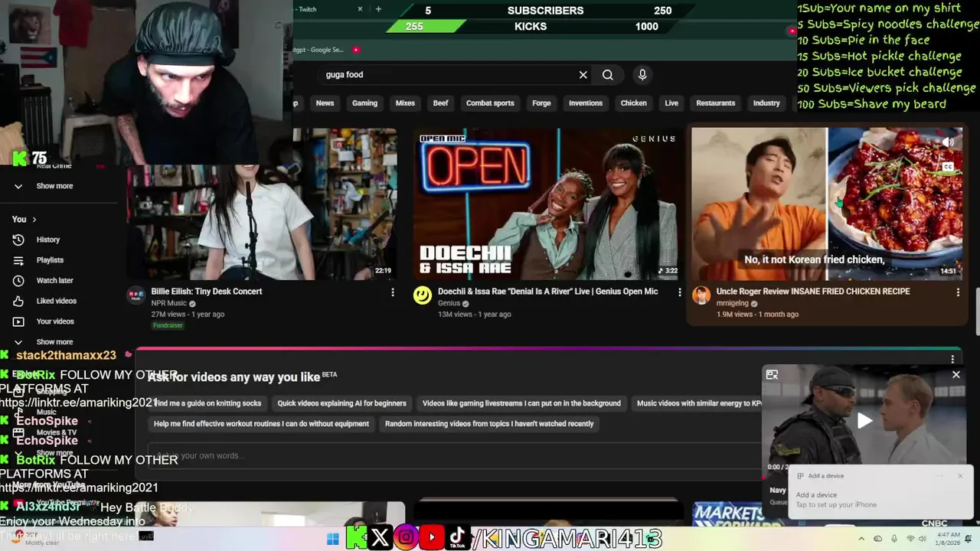Click the Fundraiser badge under Billie Eilish video
The image size is (980, 551).
(x=168, y=326)
